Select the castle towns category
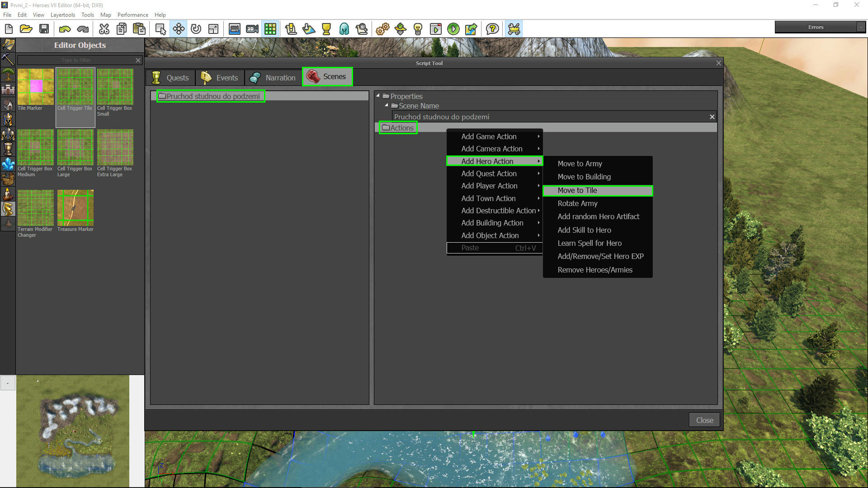 click(8, 89)
